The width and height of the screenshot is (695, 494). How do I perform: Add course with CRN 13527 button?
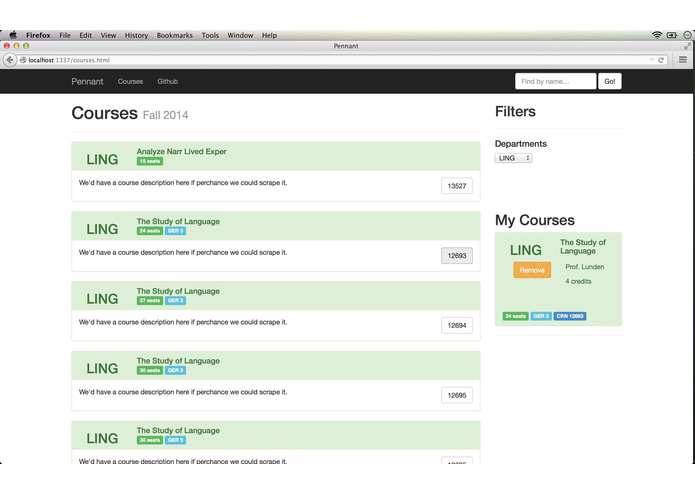pos(457,186)
